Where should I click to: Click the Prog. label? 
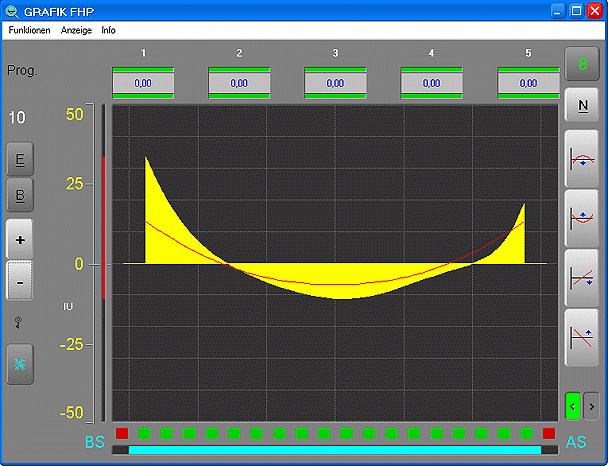[22, 71]
